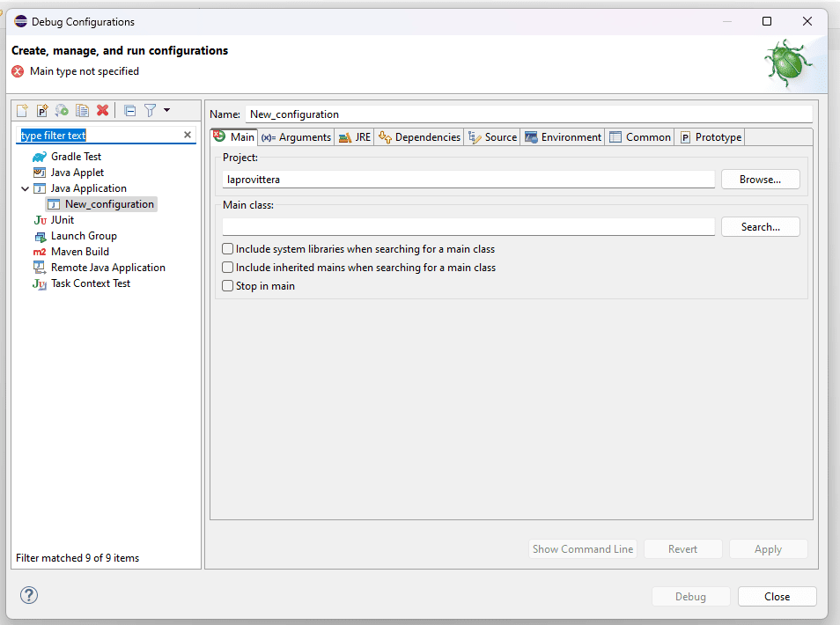
Task: Click the New configuration prototype icon
Action: point(41,110)
